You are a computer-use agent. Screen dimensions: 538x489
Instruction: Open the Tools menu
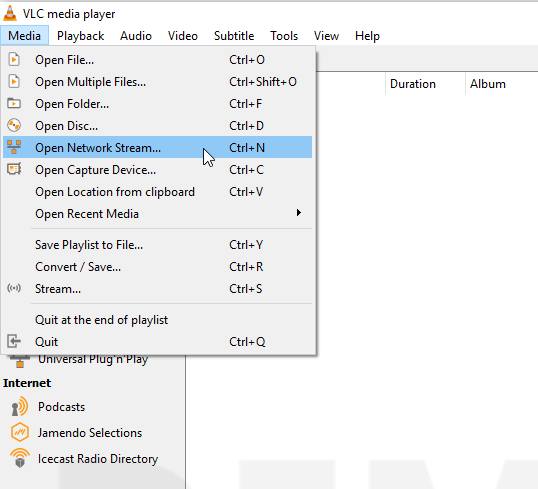[x=284, y=36]
